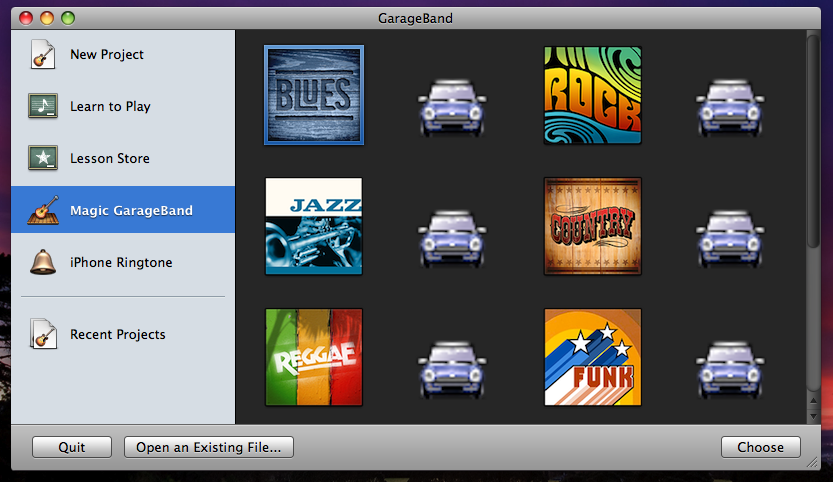Zoom the window with green button
This screenshot has height=482, width=833.
tap(68, 18)
